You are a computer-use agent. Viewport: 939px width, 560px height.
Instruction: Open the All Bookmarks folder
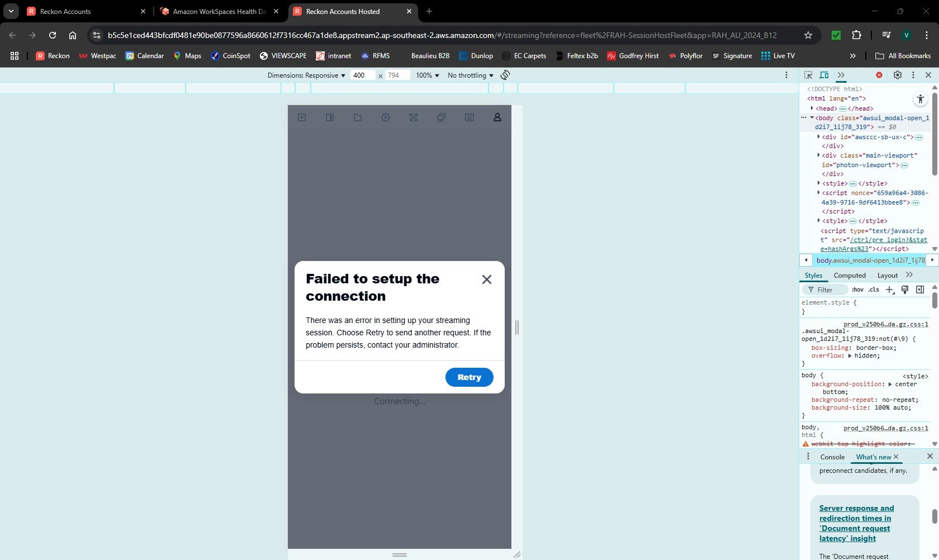903,56
